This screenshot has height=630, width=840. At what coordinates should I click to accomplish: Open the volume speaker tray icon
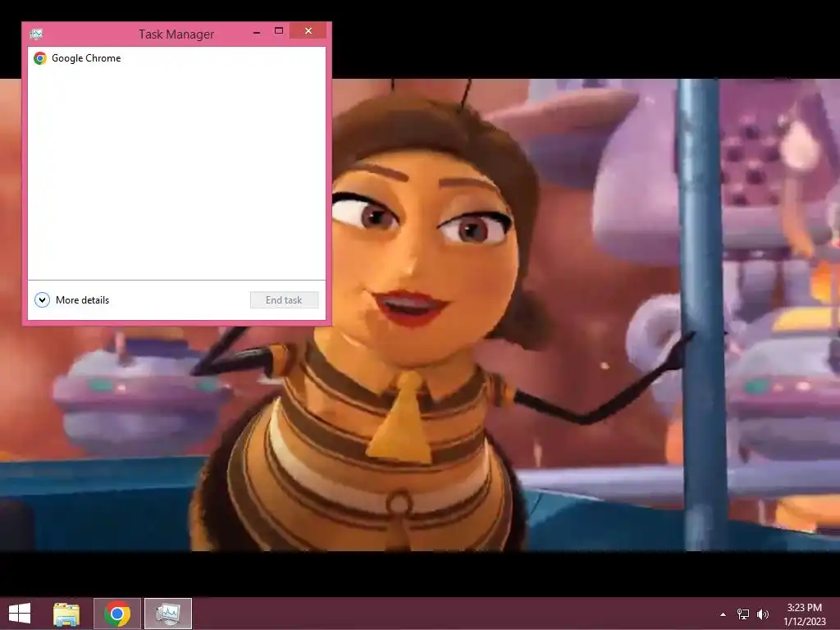pos(762,614)
